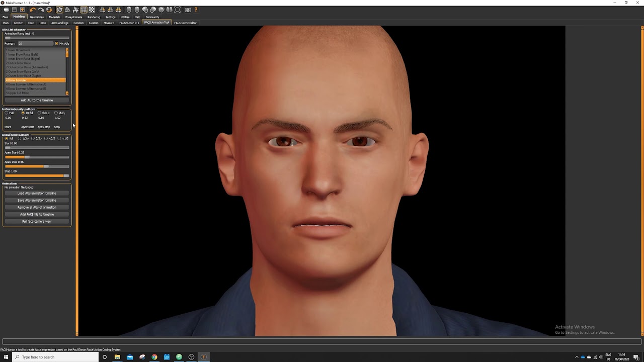Open Google Chrome from the taskbar
The height and width of the screenshot is (362, 644).
(x=154, y=357)
